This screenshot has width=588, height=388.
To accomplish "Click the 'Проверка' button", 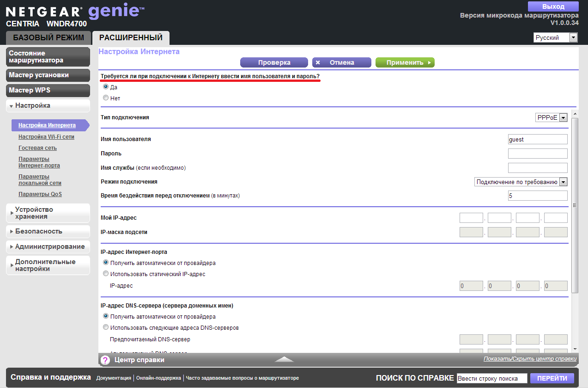I will pyautogui.click(x=274, y=62).
